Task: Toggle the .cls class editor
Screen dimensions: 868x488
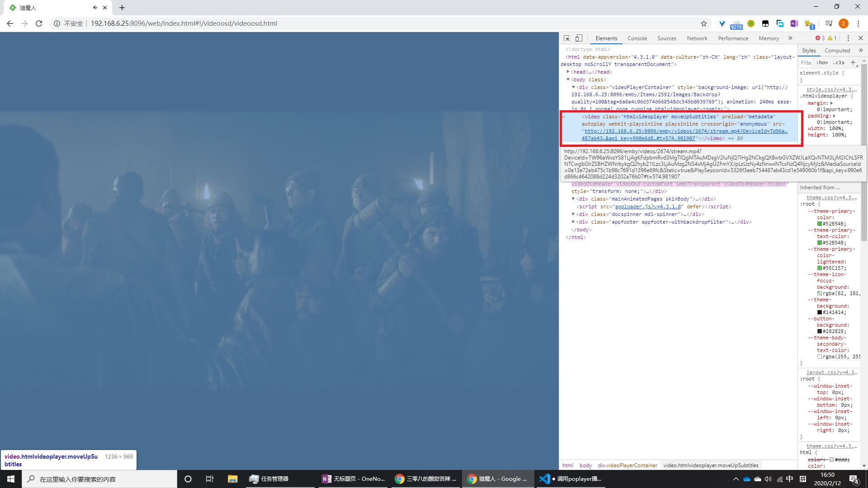Action: (x=839, y=62)
